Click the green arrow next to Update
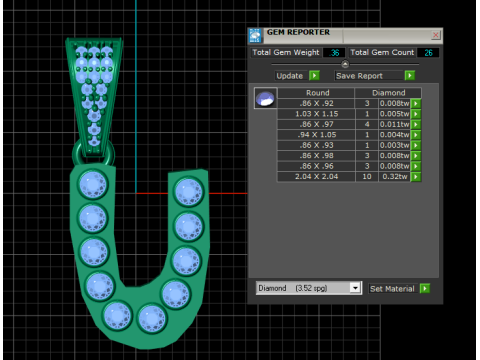This screenshot has width=480, height=360. 314,76
